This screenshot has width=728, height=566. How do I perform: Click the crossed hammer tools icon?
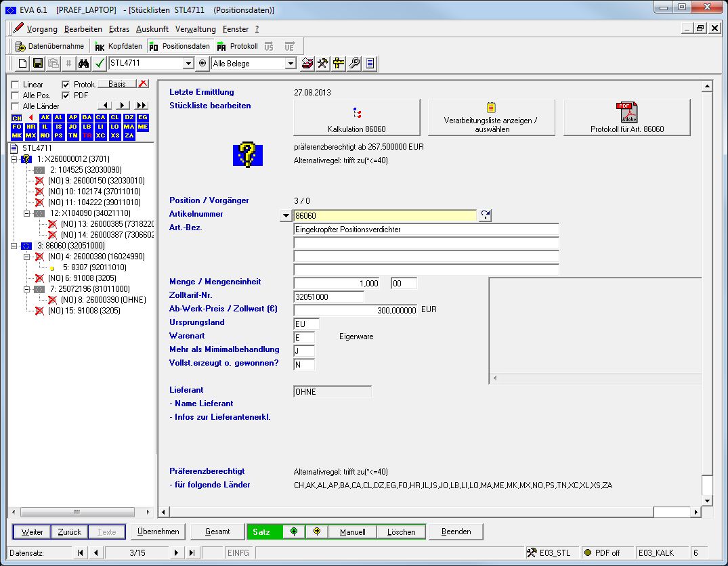point(323,64)
